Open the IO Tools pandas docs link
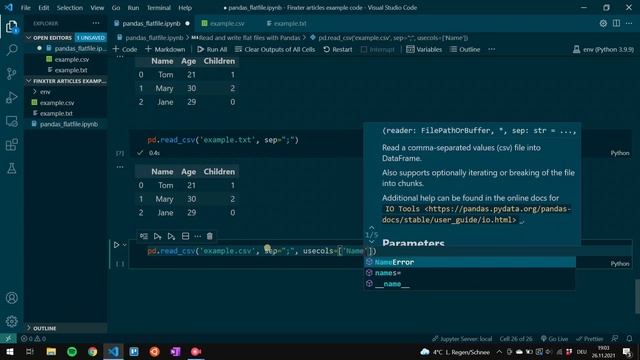The height and width of the screenshot is (360, 640). tap(476, 214)
